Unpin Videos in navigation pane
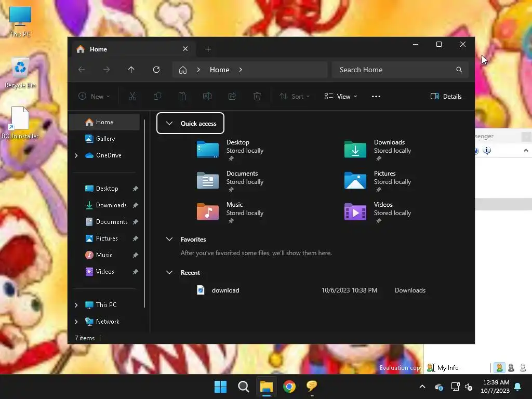This screenshot has height=399, width=532. click(136, 272)
